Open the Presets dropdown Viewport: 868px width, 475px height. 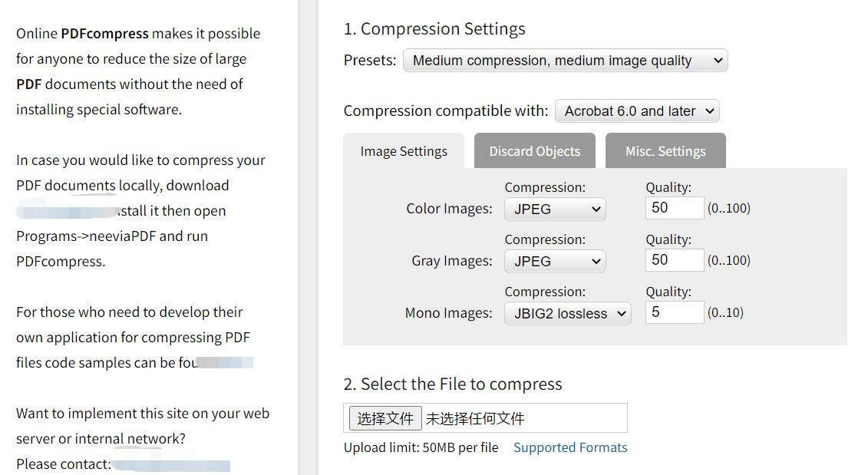click(565, 61)
